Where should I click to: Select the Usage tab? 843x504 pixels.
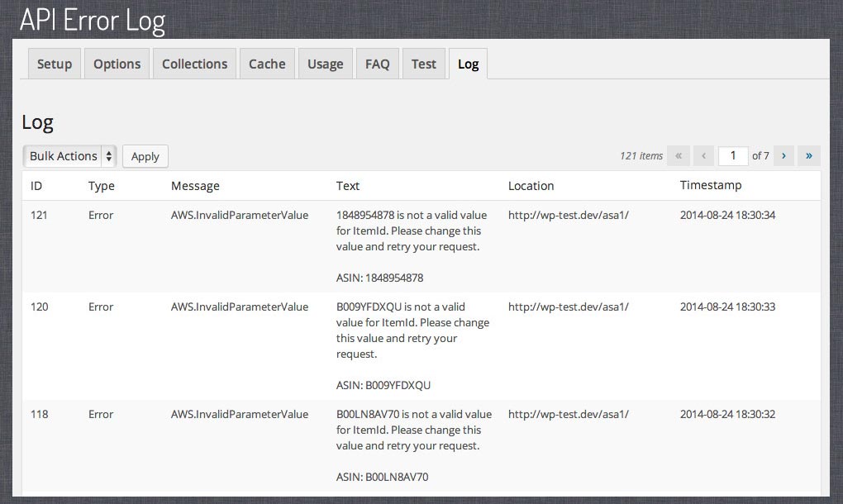326,64
